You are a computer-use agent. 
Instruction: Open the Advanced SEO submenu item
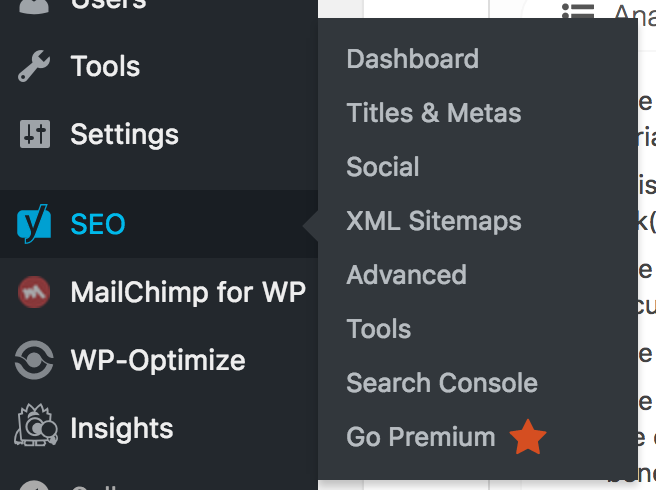[406, 275]
